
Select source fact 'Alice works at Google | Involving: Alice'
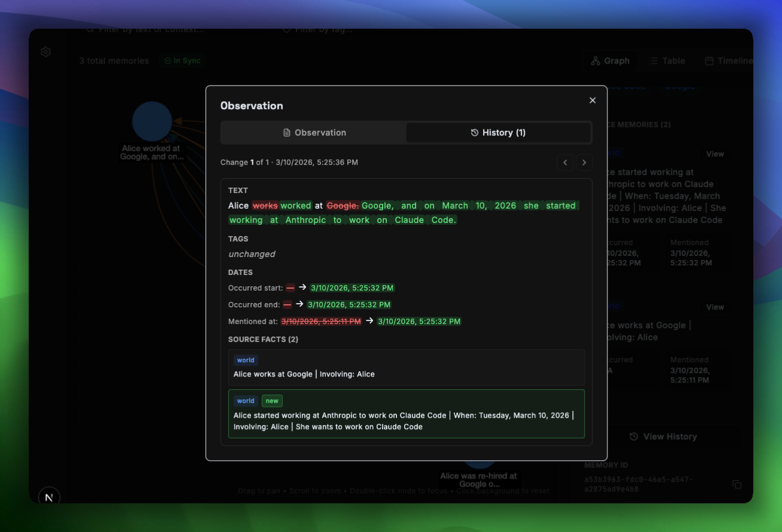[407, 367]
